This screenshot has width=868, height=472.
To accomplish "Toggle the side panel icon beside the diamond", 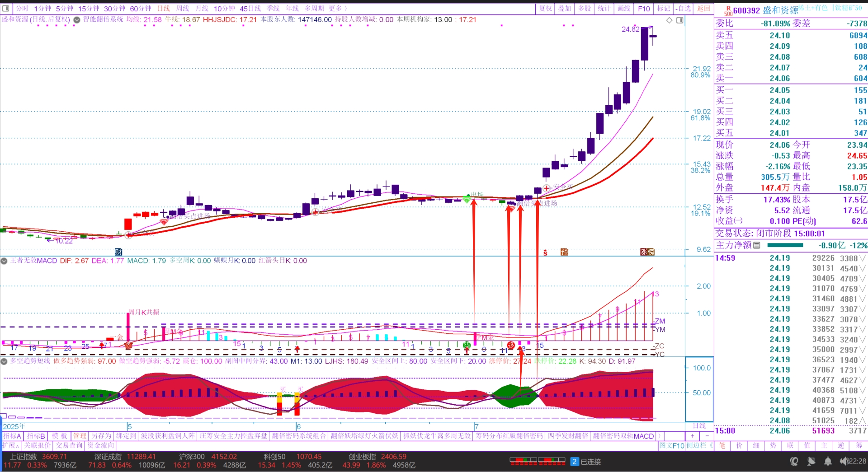I will pyautogui.click(x=680, y=20).
